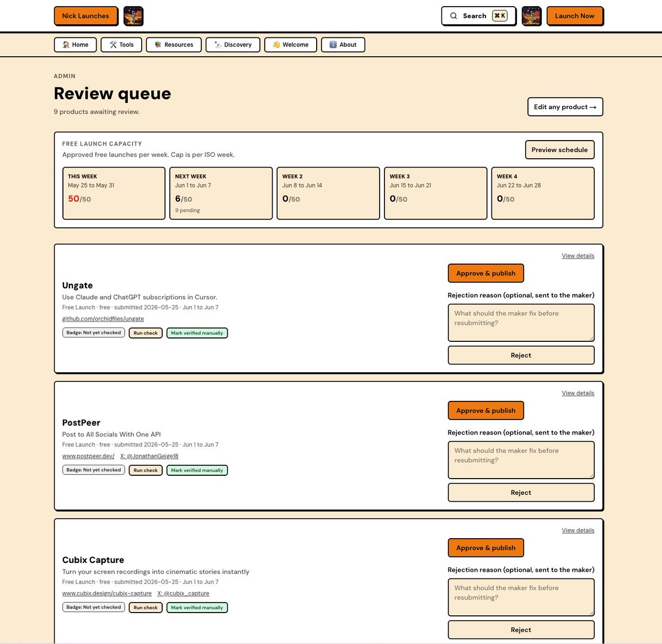Open the X: @JonathanGeige18 link
The height and width of the screenshot is (644, 662).
coord(149,456)
